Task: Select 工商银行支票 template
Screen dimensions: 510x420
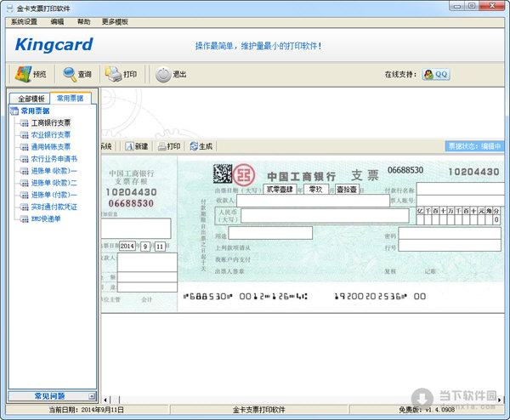Action: click(x=51, y=123)
